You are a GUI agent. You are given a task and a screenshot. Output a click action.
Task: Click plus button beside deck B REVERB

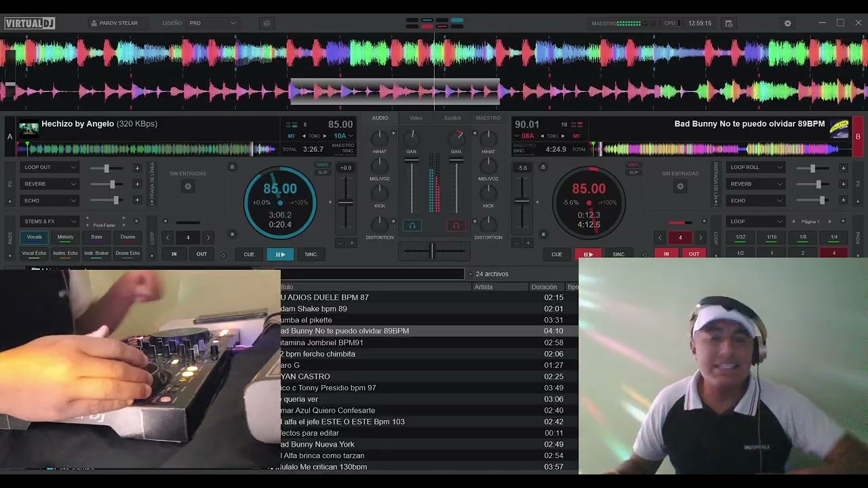point(844,184)
